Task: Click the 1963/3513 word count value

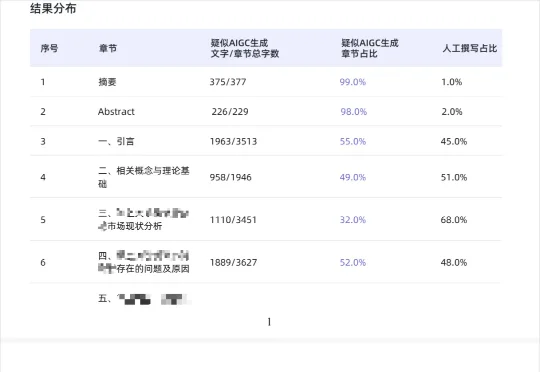Action: coord(233,141)
